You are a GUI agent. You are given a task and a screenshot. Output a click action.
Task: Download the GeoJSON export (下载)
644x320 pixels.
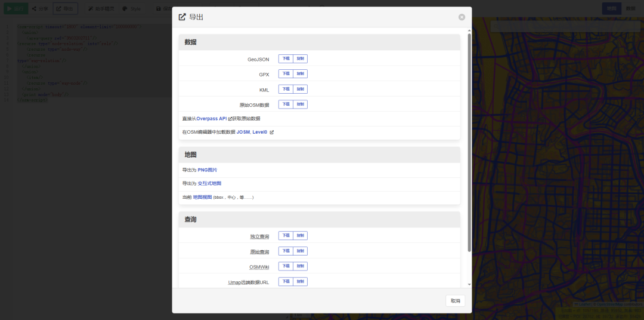click(x=286, y=59)
